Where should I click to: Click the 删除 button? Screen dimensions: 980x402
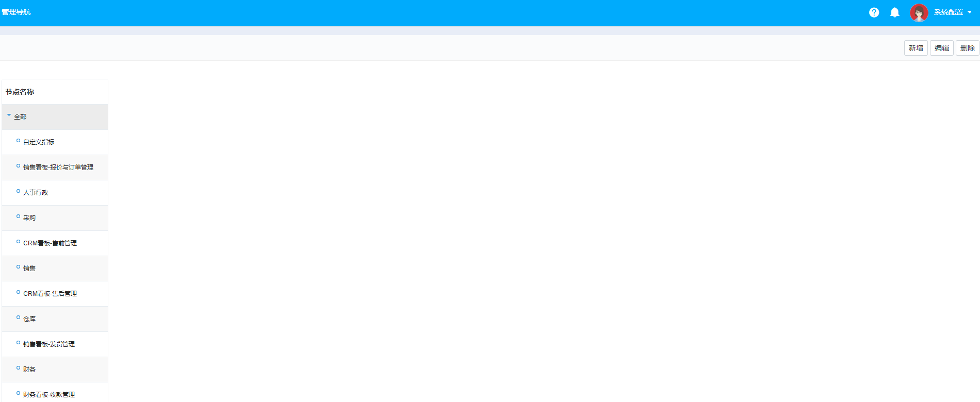click(968, 48)
